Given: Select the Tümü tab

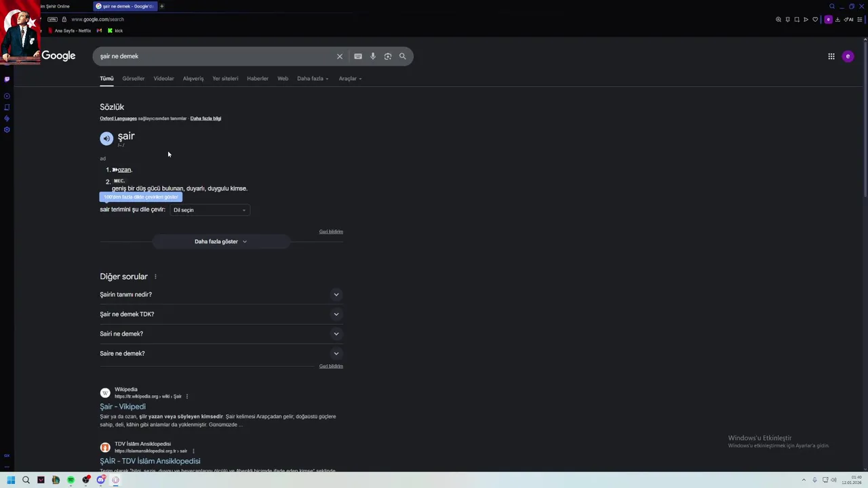Looking at the screenshot, I should tap(106, 79).
